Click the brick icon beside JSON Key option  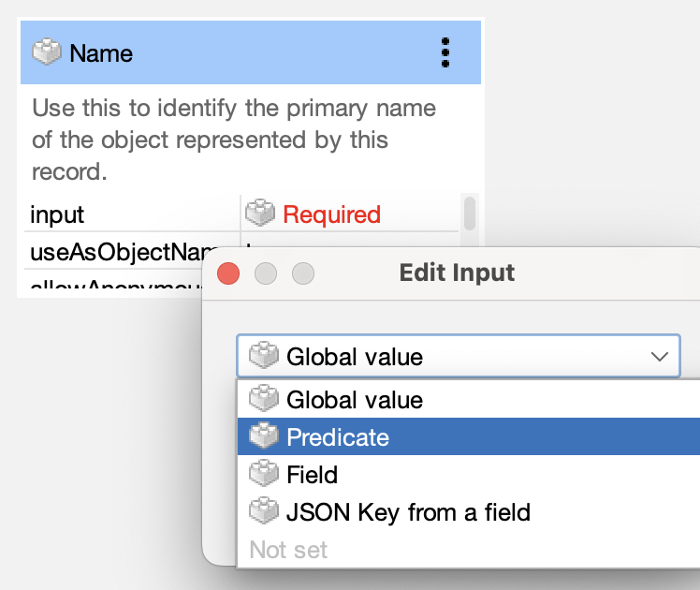pyautogui.click(x=264, y=510)
